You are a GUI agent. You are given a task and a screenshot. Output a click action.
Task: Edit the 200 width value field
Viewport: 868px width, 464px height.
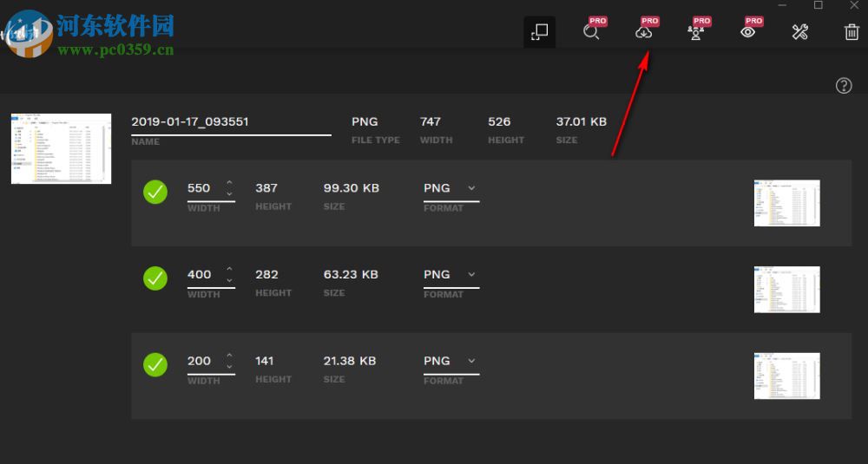199,361
